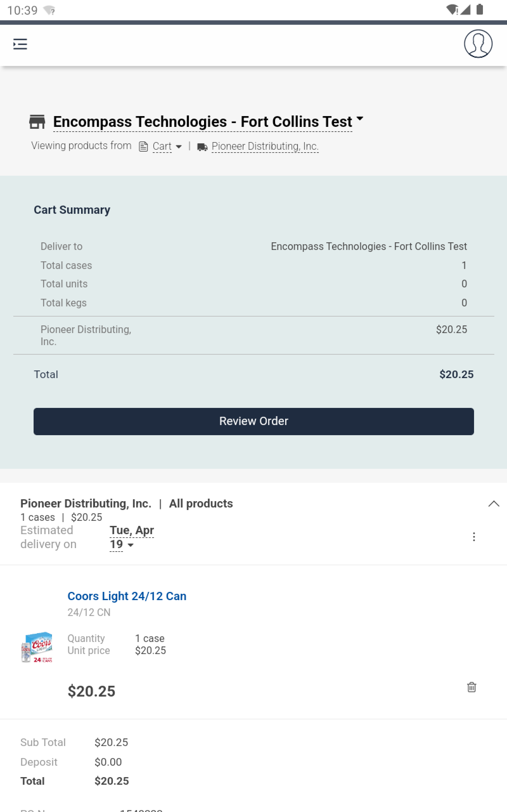Screen dimensions: 507x812
Task: Click the Pioneer Distributing, Inc. section heading
Action: (86, 503)
